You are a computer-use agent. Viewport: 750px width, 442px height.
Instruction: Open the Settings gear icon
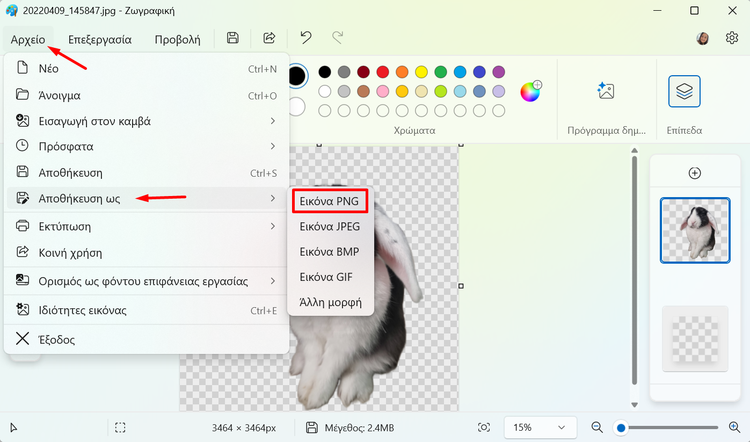(732, 38)
